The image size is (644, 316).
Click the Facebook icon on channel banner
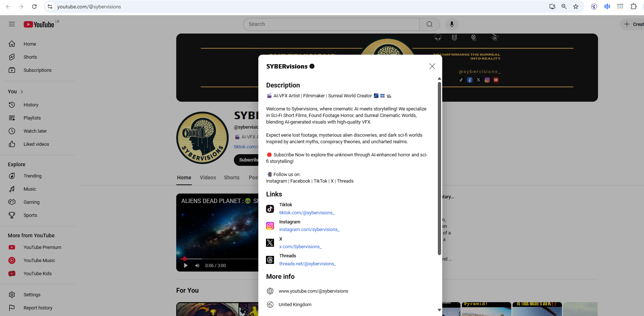470,80
